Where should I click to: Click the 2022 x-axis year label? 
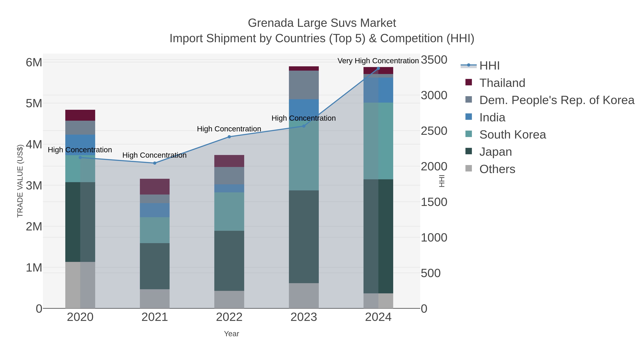point(229,317)
